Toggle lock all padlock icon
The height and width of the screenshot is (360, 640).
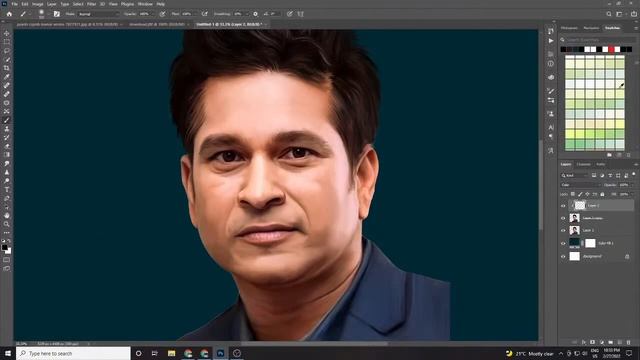click(602, 194)
